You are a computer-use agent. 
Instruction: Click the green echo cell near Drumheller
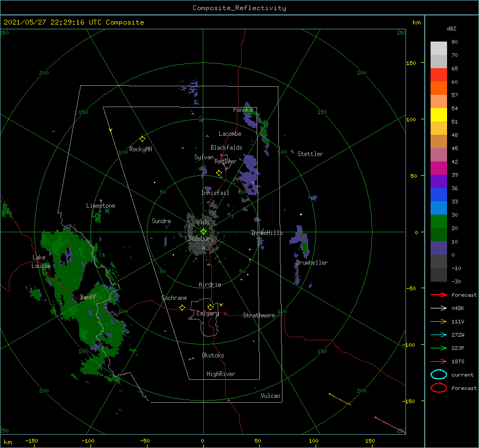pyautogui.click(x=305, y=247)
